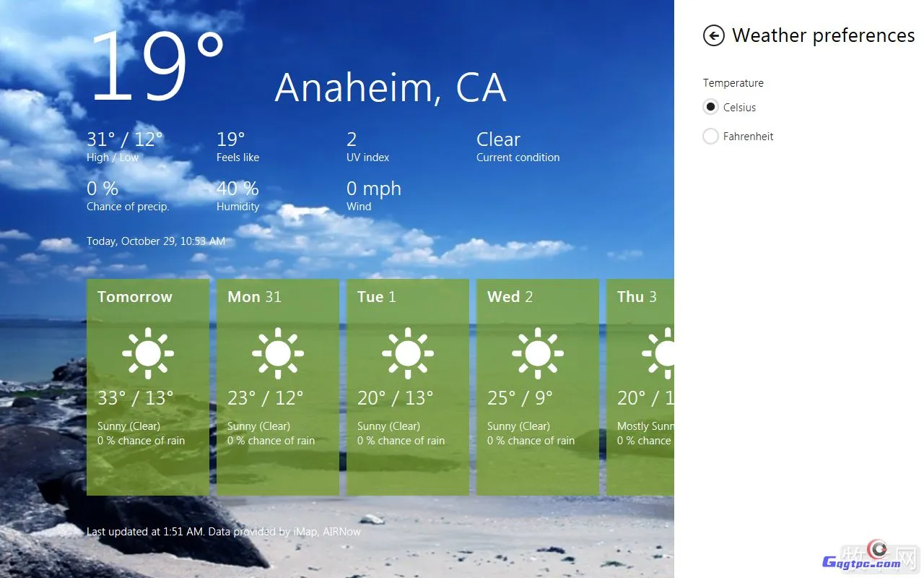The height and width of the screenshot is (578, 924).
Task: Open the Tomorrow forecast tile heading
Action: coord(135,297)
